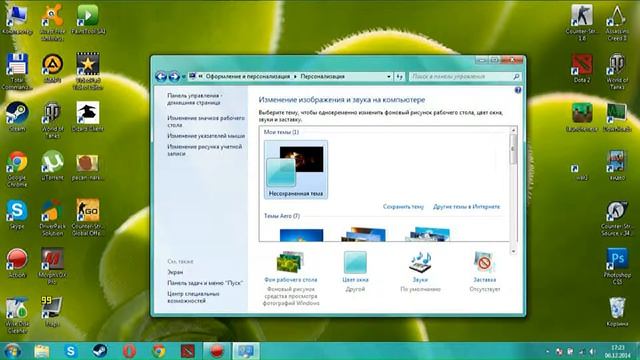The width and height of the screenshot is (640, 360).
Task: Open Панель управления домашняя страница link
Action: coord(195,99)
